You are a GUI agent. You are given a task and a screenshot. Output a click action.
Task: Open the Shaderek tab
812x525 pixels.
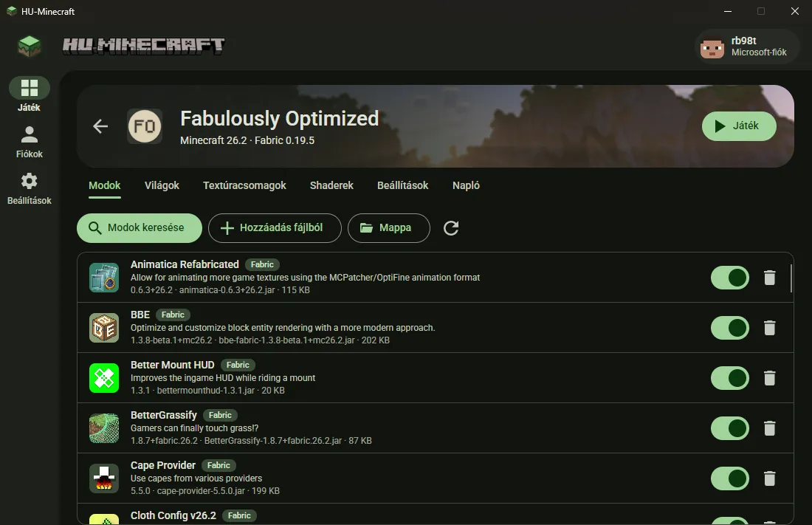point(331,185)
